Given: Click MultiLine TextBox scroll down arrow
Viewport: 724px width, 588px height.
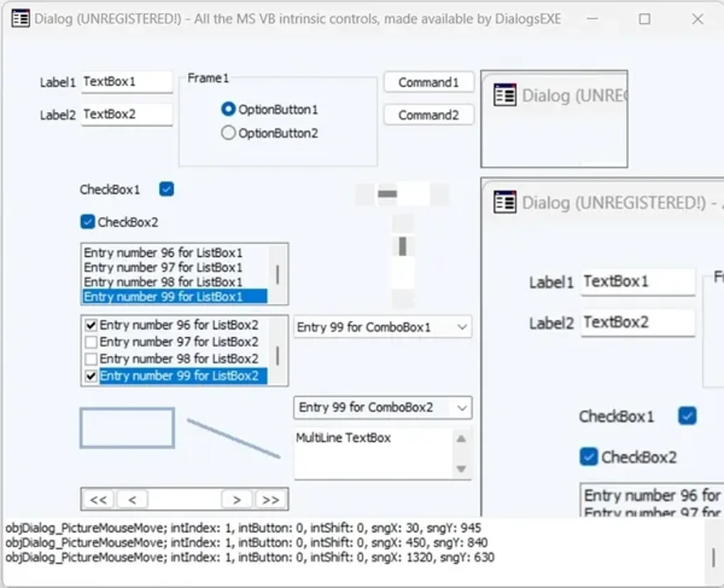Looking at the screenshot, I should click(461, 469).
